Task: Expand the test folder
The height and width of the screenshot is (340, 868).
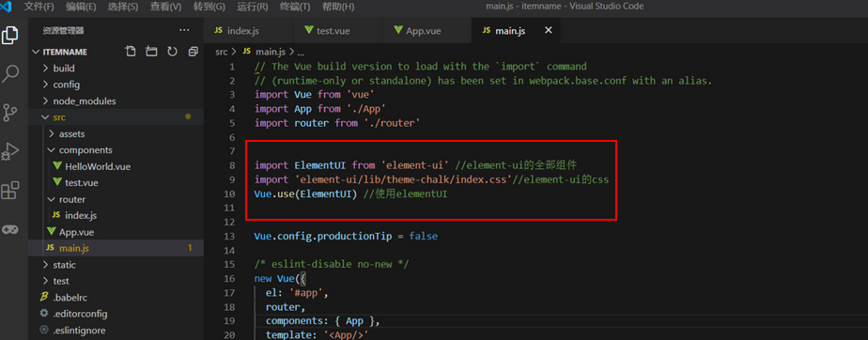Action: click(x=46, y=281)
